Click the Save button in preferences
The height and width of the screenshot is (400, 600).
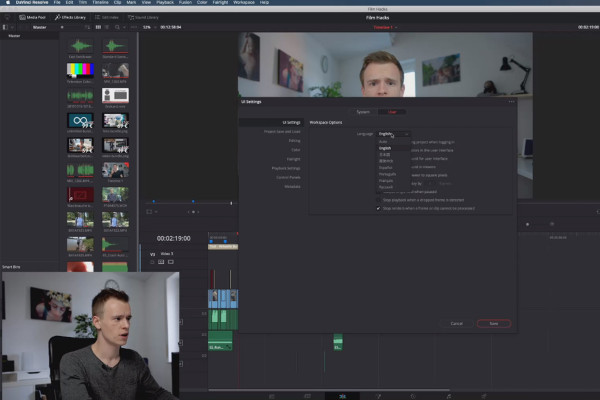(x=494, y=323)
